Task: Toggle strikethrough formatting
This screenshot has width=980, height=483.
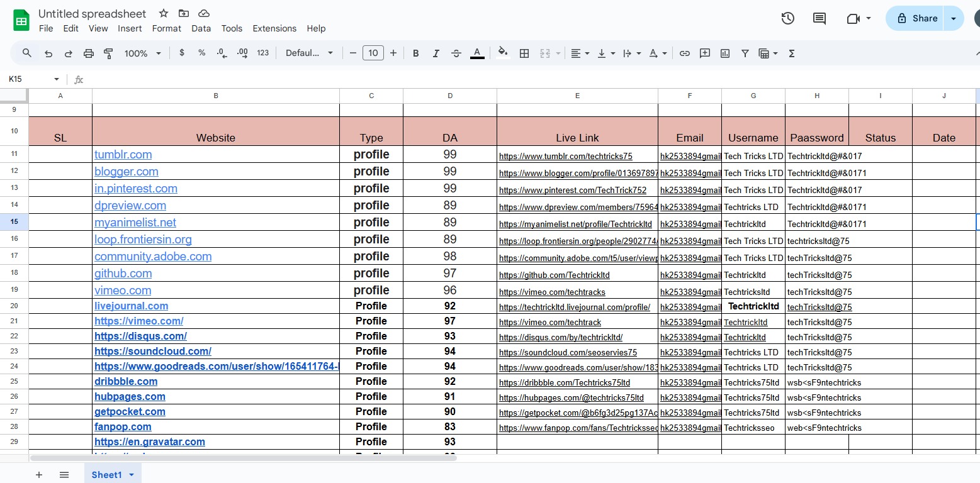Action: tap(456, 53)
